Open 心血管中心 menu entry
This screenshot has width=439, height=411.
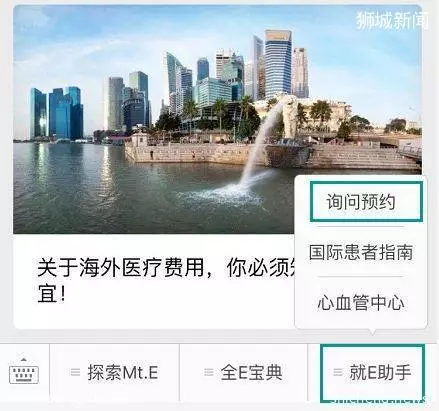[x=361, y=302]
